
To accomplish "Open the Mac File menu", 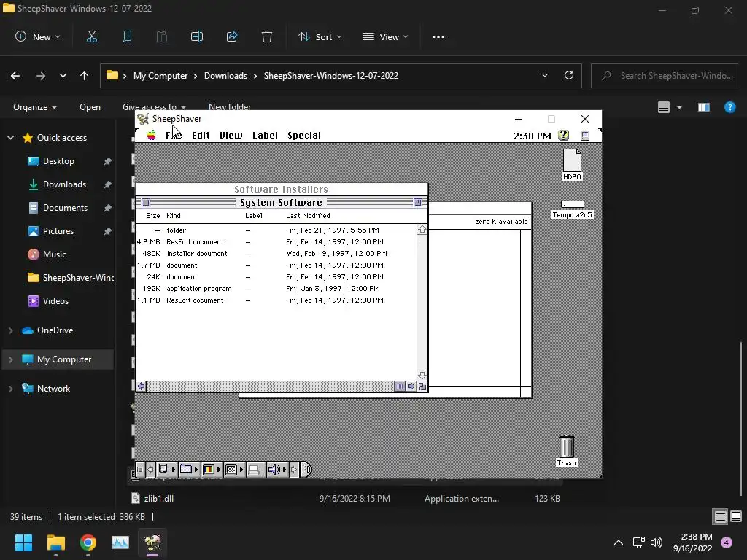I will (174, 135).
